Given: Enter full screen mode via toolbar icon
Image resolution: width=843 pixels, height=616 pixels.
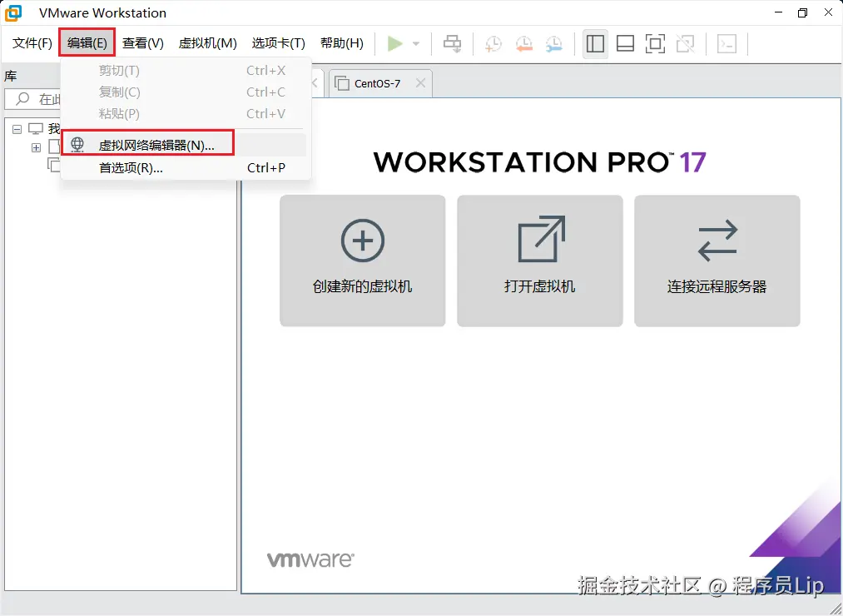Looking at the screenshot, I should point(655,43).
